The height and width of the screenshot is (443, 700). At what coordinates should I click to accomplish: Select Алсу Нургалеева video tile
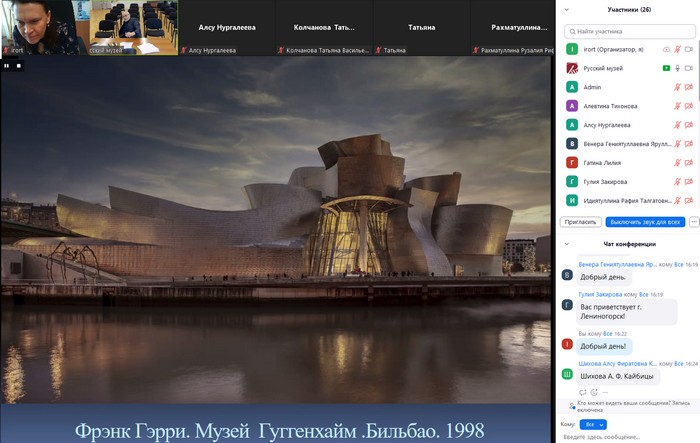point(227,28)
